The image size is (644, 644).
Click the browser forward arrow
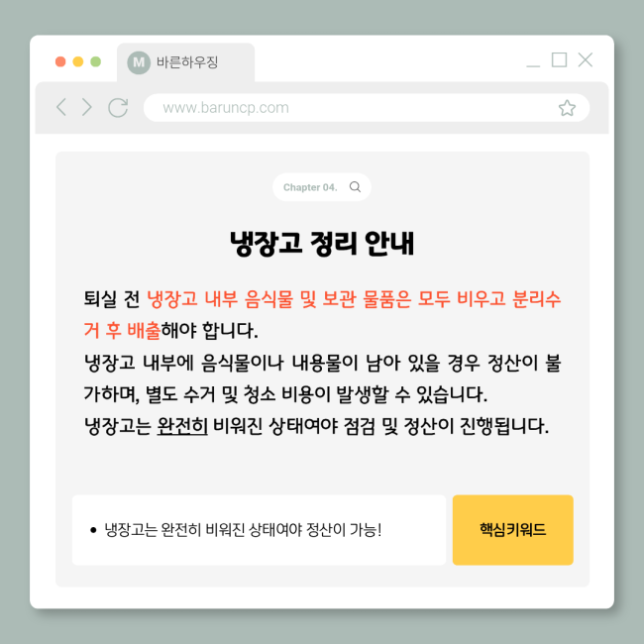click(x=86, y=107)
